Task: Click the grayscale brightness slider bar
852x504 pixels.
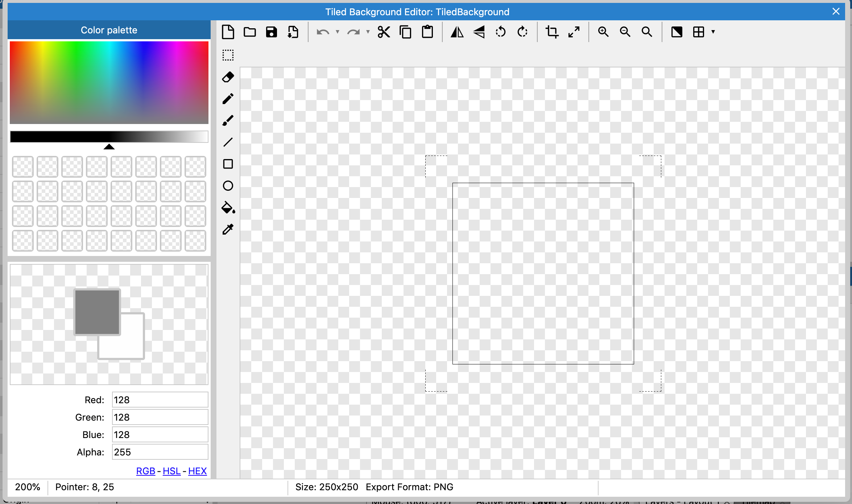Action: click(x=109, y=137)
